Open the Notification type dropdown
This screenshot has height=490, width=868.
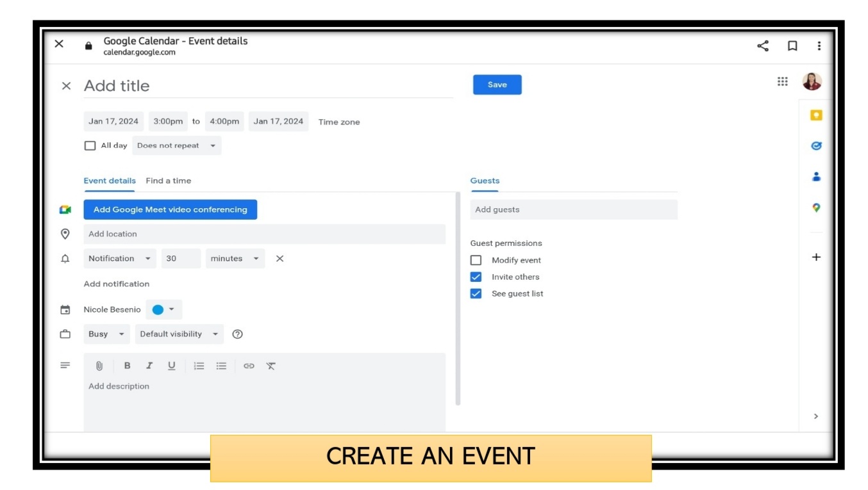[120, 259]
